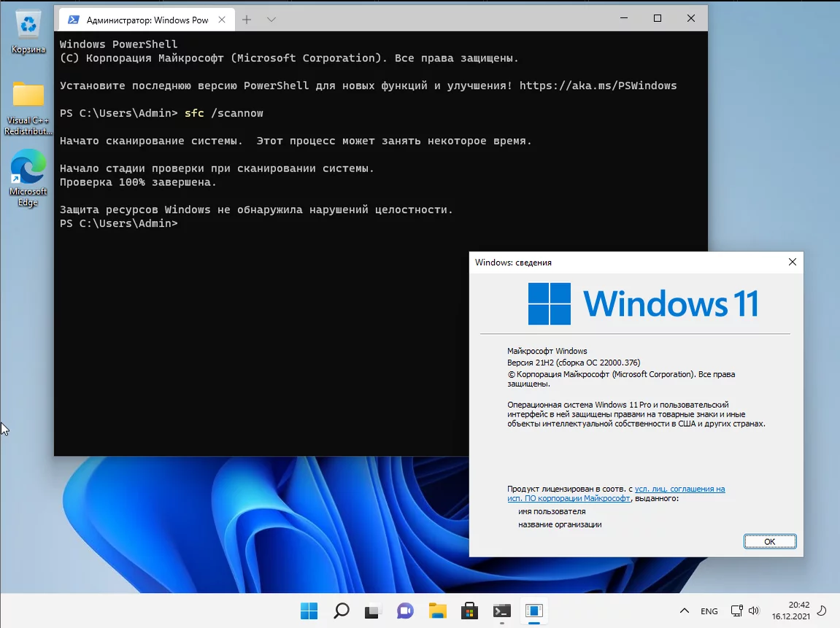Click 'название организации' text in dialog
This screenshot has height=628, width=840.
pyautogui.click(x=560, y=524)
